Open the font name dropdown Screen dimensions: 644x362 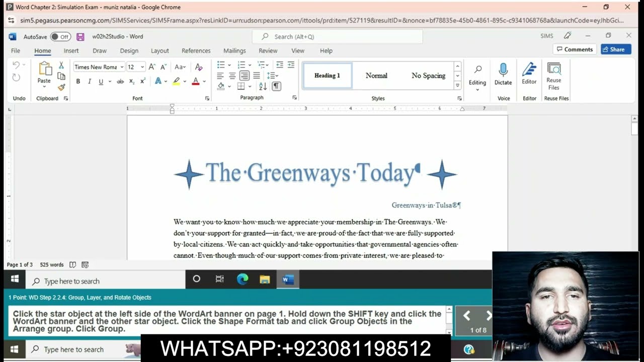click(x=122, y=67)
